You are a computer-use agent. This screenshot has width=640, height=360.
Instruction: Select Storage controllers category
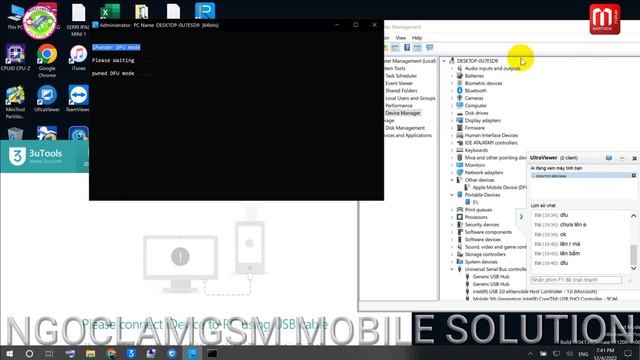485,254
